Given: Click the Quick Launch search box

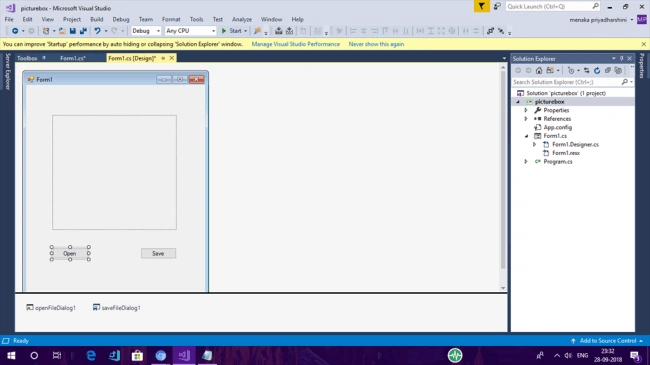Looking at the screenshot, I should coord(553,6).
